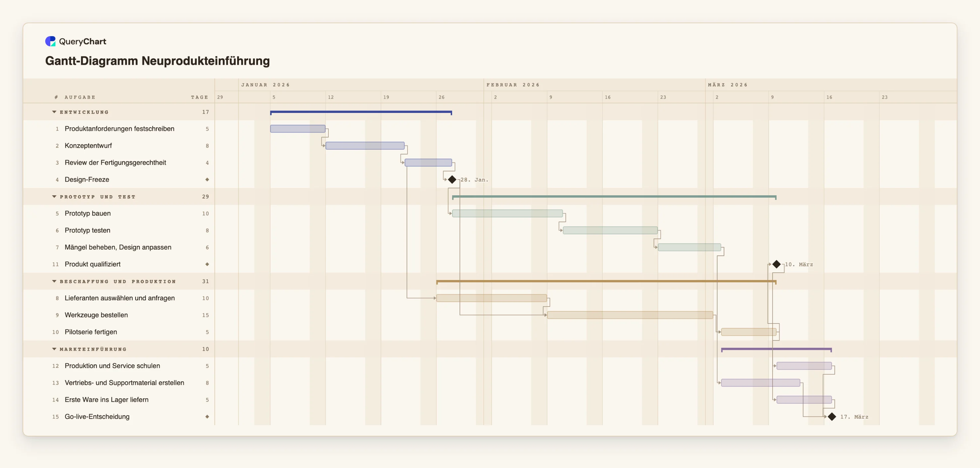Click the AUFGABE column header
Screen dimensions: 980x468
point(80,97)
